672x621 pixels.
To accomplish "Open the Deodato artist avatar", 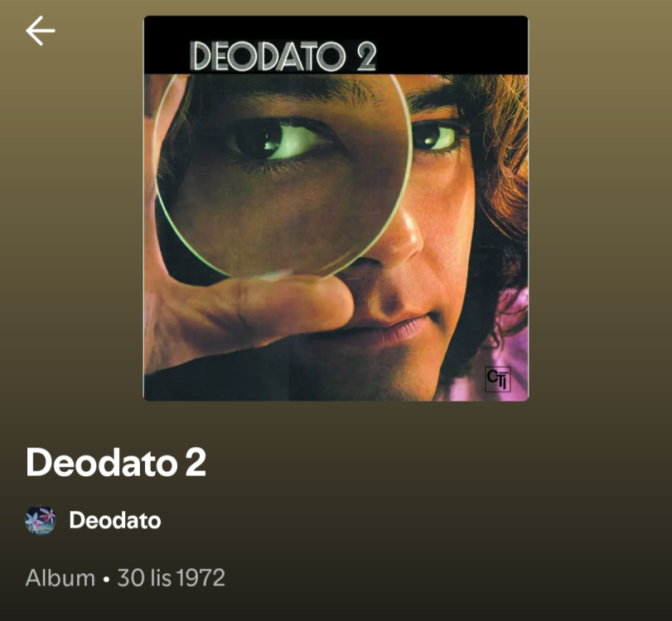I will pyautogui.click(x=41, y=520).
